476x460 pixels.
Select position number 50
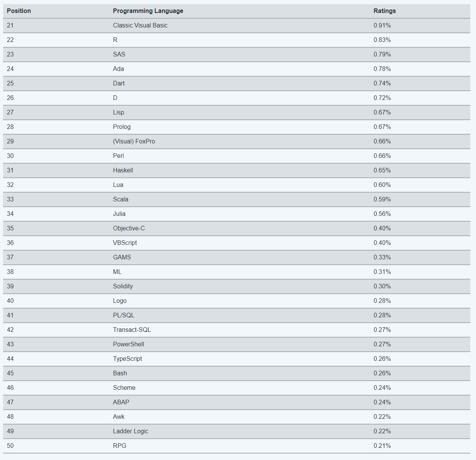[x=10, y=446]
